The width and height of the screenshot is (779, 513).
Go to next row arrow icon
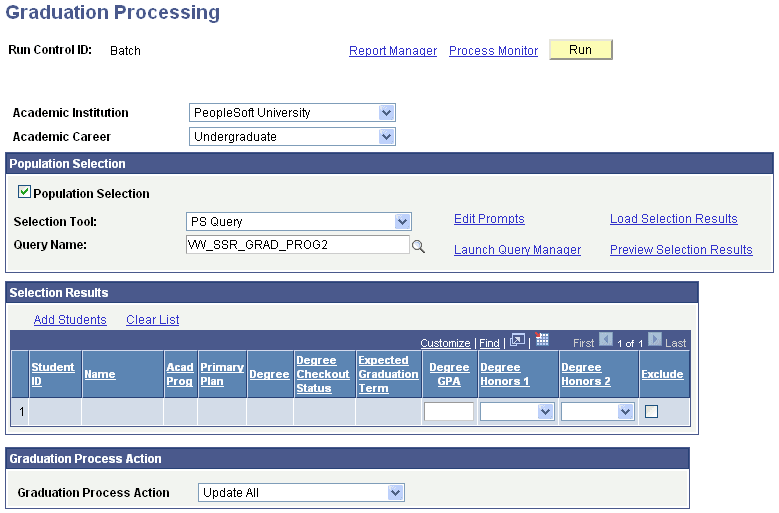point(655,340)
